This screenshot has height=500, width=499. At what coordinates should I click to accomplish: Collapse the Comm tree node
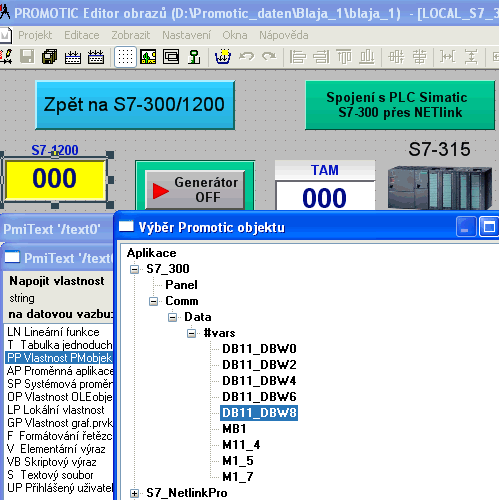click(153, 301)
